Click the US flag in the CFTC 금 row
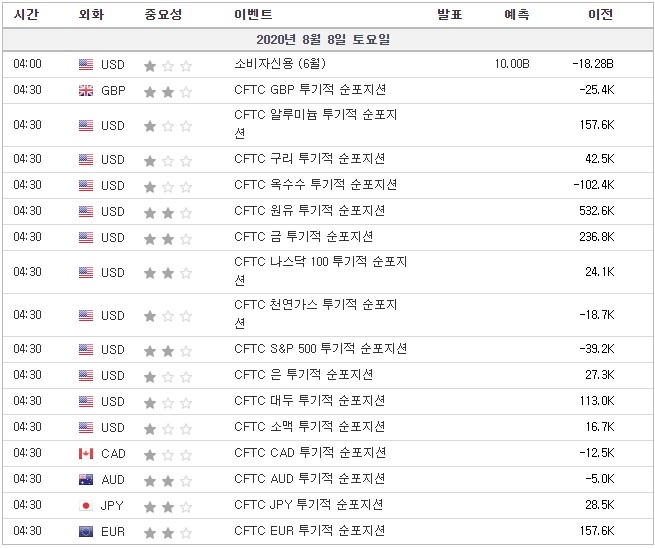 [86, 237]
